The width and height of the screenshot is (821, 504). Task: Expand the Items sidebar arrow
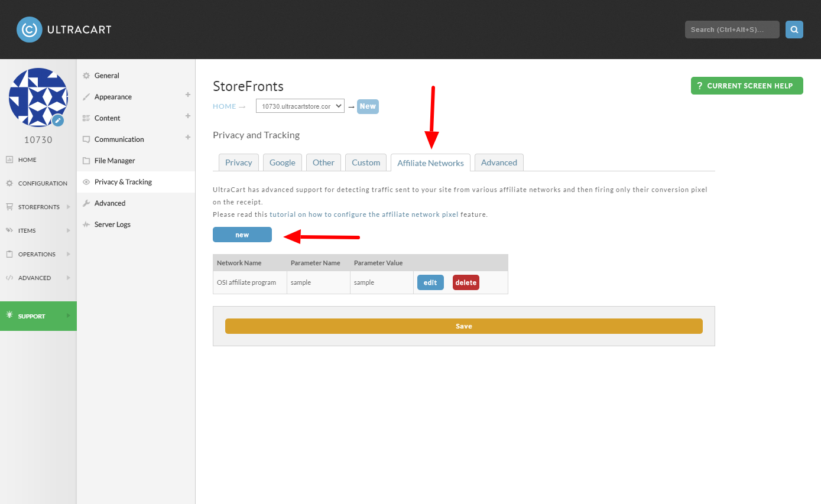tap(69, 230)
